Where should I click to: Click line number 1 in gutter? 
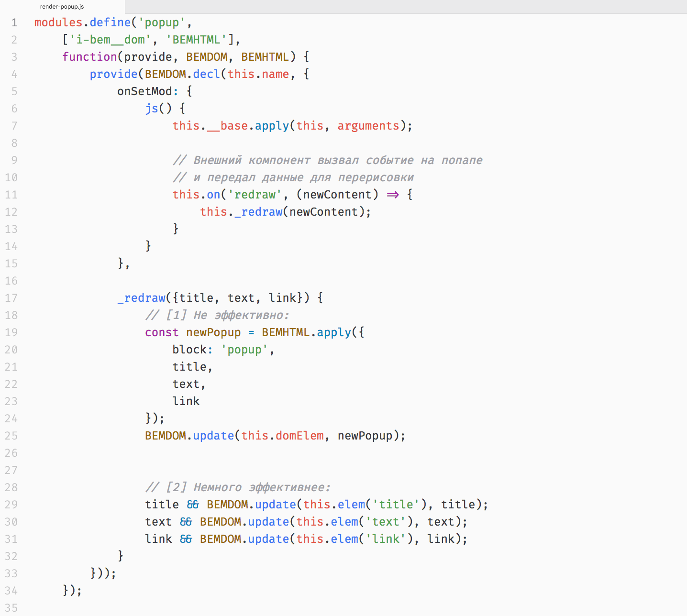coord(14,22)
